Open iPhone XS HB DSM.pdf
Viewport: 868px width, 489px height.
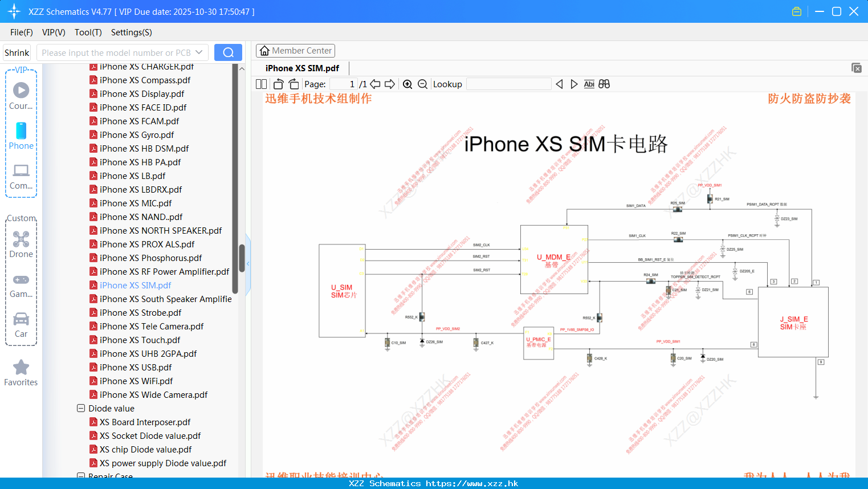(144, 149)
